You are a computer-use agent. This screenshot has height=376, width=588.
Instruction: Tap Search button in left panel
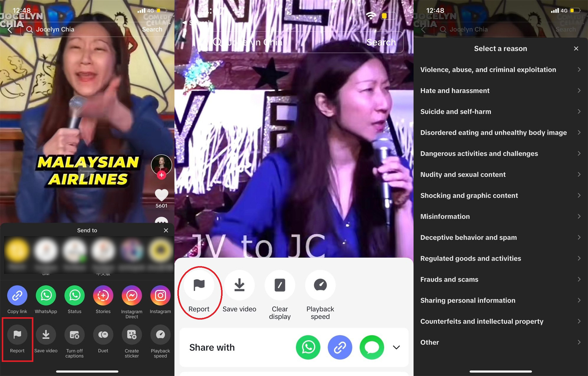click(x=152, y=29)
